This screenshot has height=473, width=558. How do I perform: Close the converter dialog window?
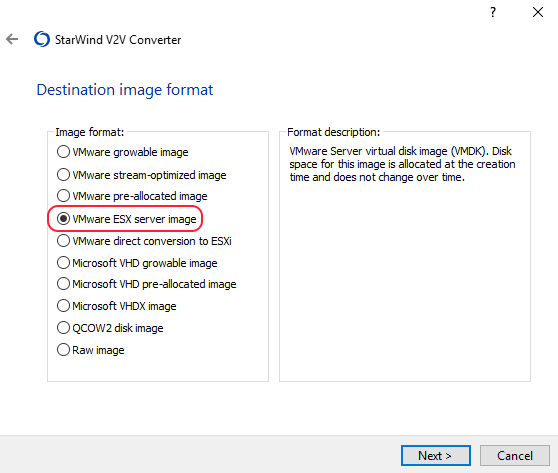(x=538, y=12)
